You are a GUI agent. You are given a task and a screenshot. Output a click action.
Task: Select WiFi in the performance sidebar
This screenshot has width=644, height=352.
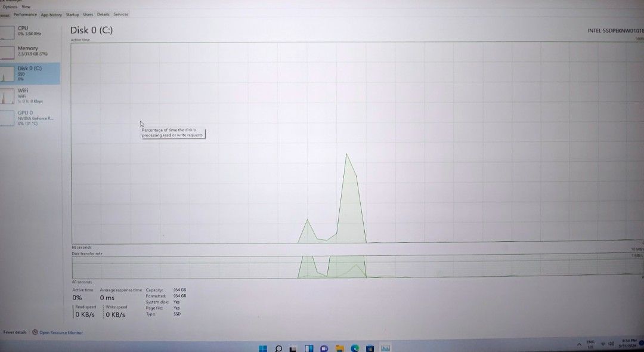pyautogui.click(x=30, y=96)
